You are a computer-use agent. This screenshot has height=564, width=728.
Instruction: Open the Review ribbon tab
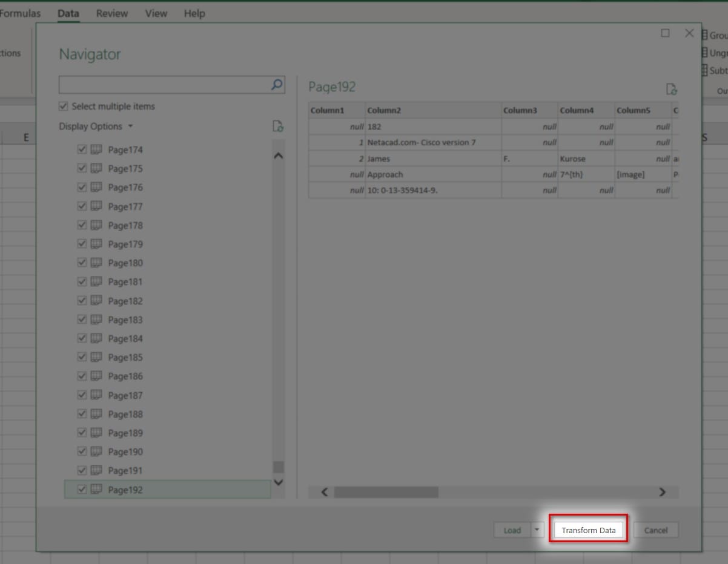112,13
